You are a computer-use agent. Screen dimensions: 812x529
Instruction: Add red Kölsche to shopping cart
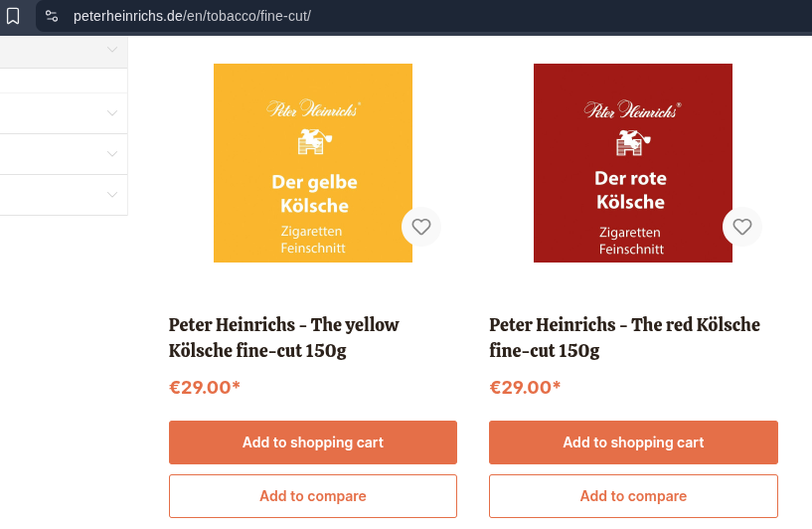tap(633, 442)
